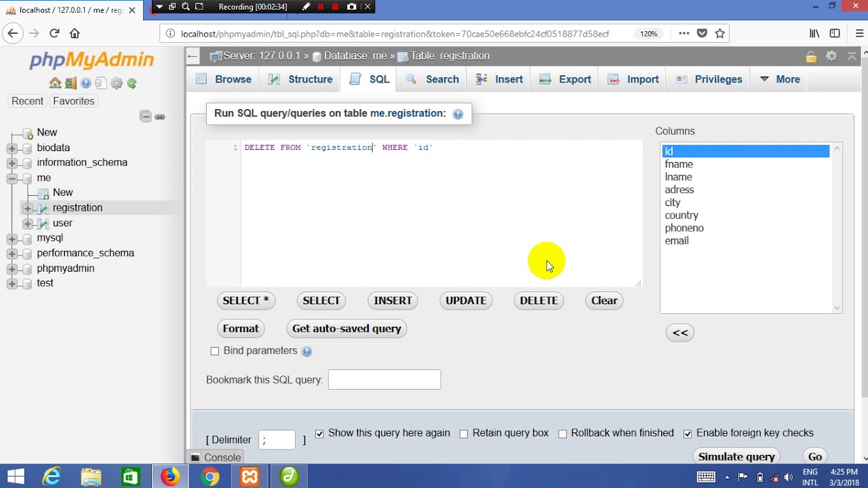Click the log out icon in sidebar
This screenshot has height=488, width=868.
tap(71, 83)
